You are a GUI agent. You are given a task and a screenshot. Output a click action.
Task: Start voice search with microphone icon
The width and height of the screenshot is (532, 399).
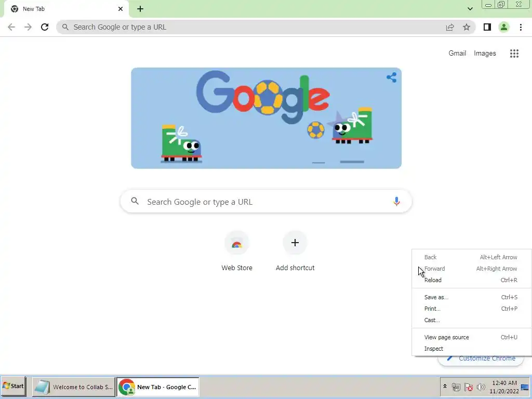pos(396,201)
